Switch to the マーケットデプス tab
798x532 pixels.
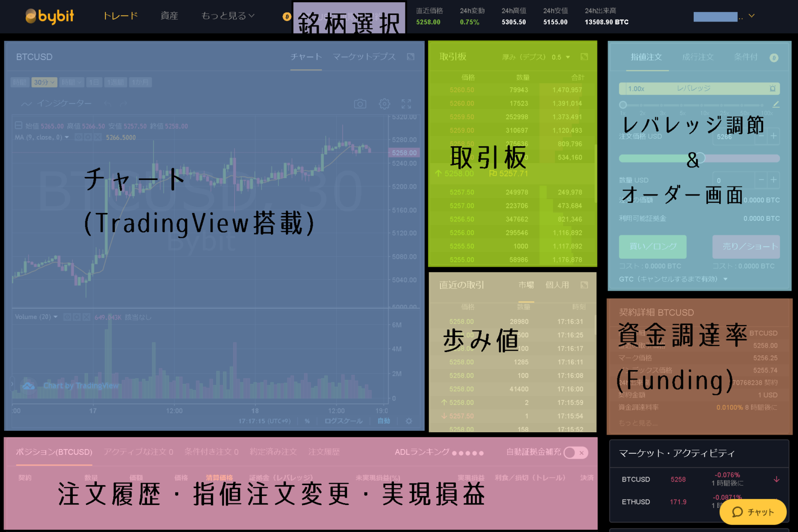pos(364,57)
